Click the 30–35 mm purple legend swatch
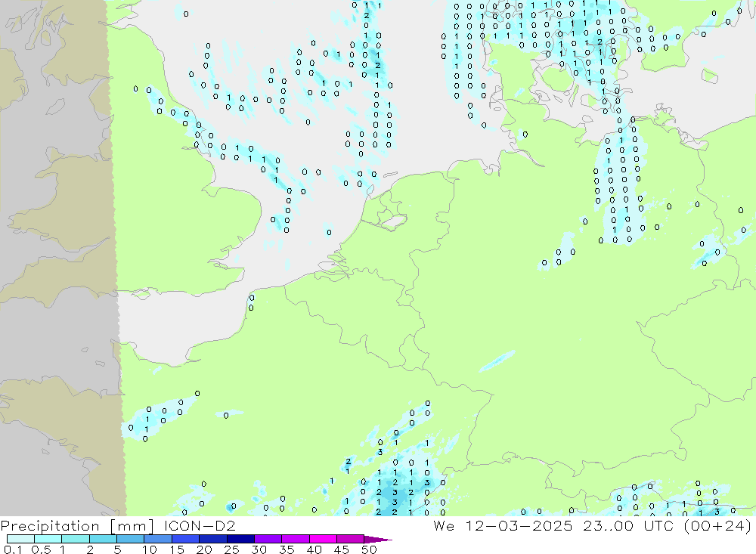Screen dimensions: 756x554 (x=268, y=539)
